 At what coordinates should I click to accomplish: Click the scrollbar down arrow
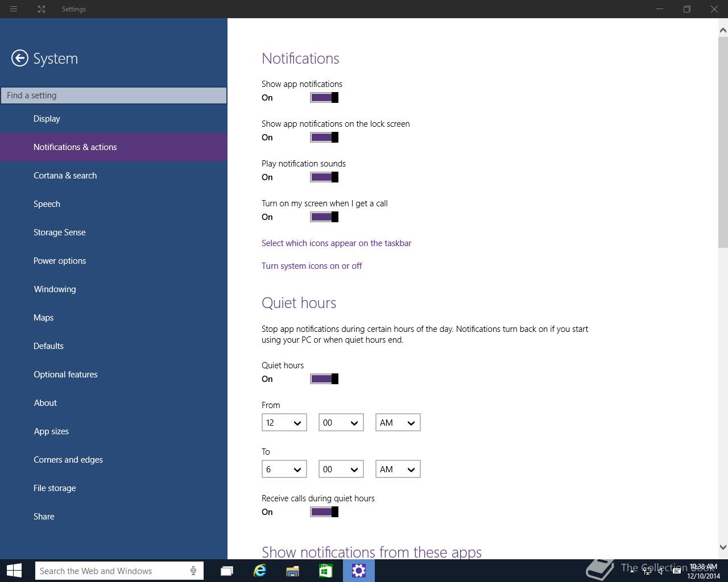pos(723,547)
